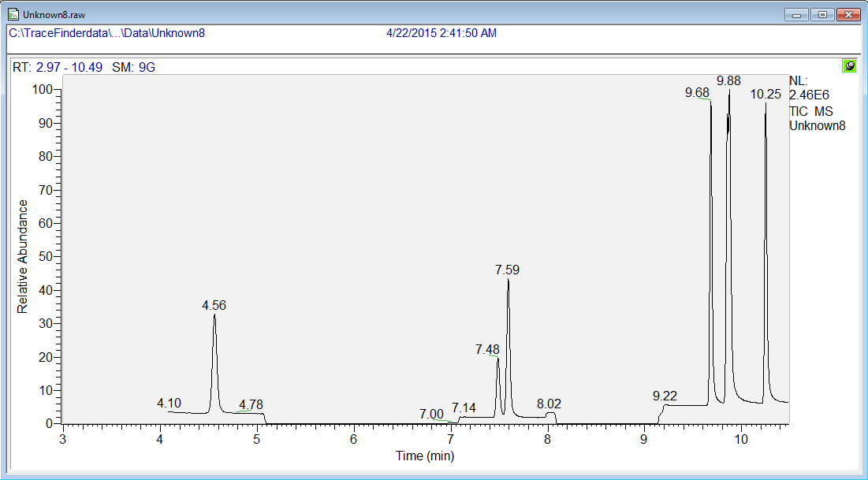Click the 4/22/2015 acquisition date header
Viewport: 868px width, 480px height.
pos(441,33)
